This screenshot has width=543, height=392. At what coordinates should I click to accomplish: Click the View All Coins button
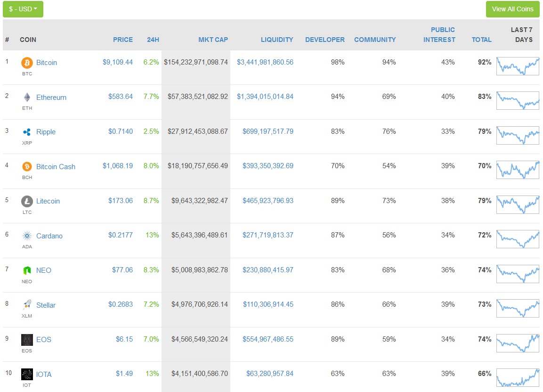click(512, 9)
